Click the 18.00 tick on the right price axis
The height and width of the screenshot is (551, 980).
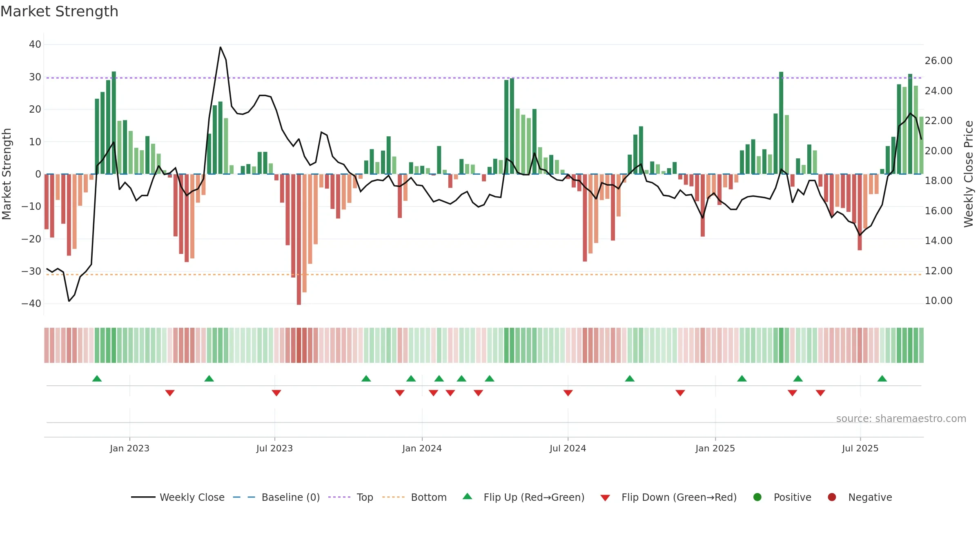(938, 180)
